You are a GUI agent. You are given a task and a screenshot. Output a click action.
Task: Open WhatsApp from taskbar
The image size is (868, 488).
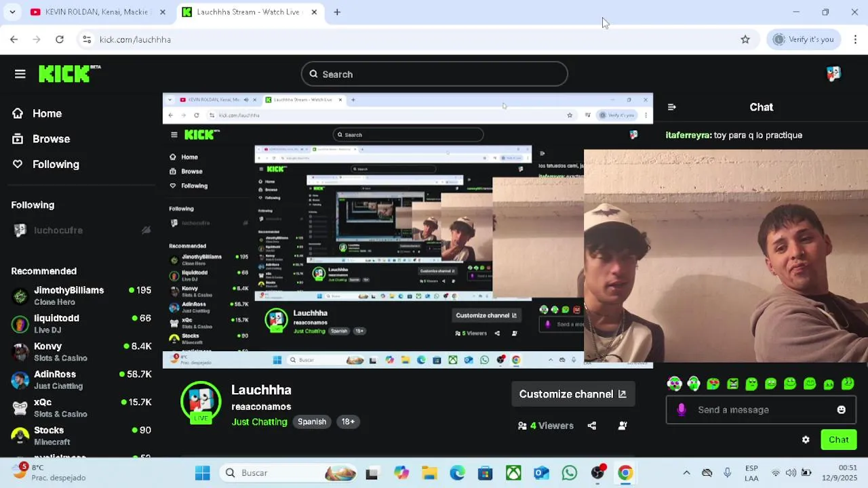coord(569,472)
